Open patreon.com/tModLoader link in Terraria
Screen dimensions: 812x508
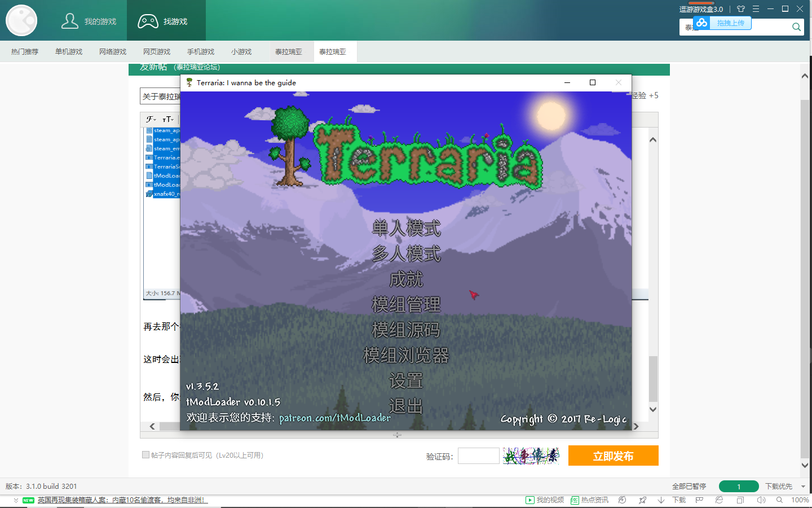click(x=334, y=418)
